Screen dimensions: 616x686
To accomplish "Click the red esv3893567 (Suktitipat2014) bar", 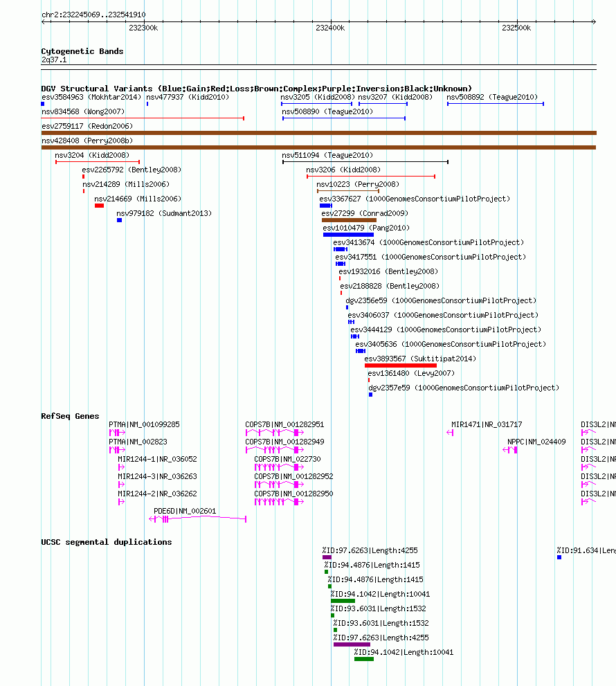I will (401, 365).
